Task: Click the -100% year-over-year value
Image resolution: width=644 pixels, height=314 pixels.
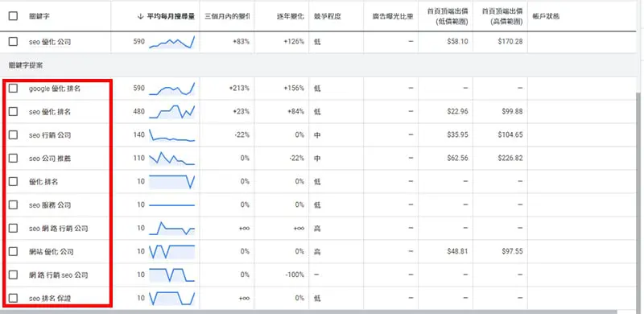Action: (x=295, y=275)
